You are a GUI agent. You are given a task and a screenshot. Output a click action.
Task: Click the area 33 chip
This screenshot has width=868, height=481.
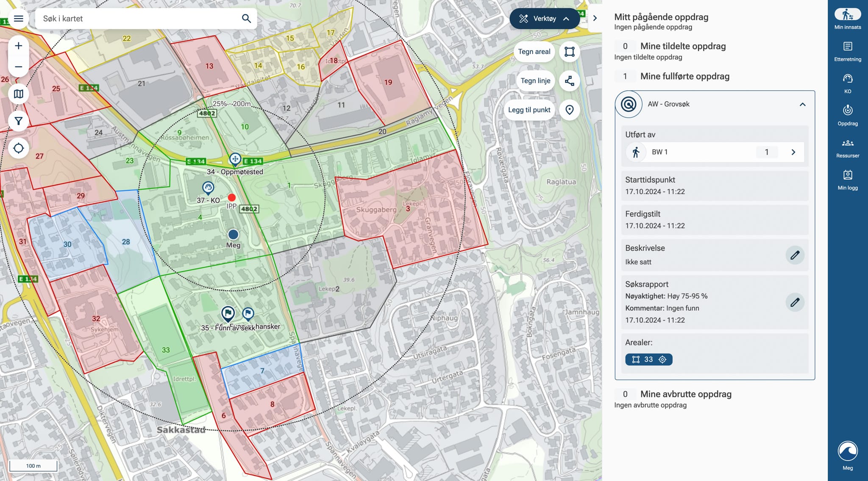coord(648,359)
